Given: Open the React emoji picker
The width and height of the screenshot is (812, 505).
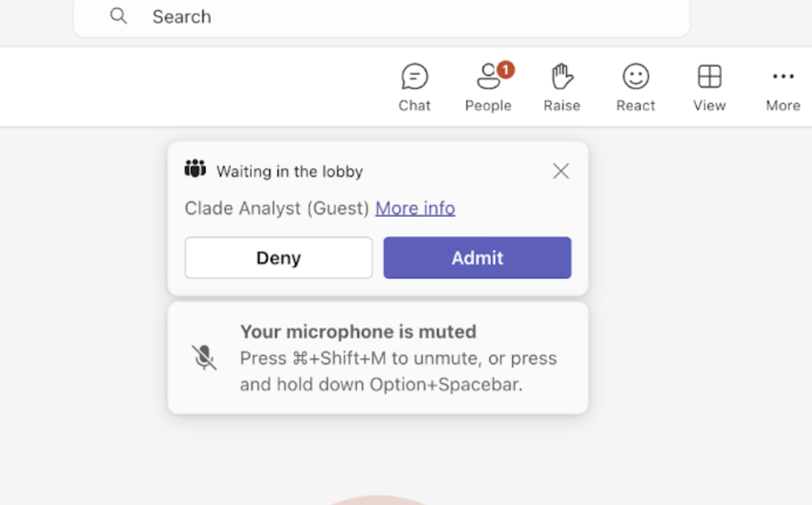Looking at the screenshot, I should [635, 87].
